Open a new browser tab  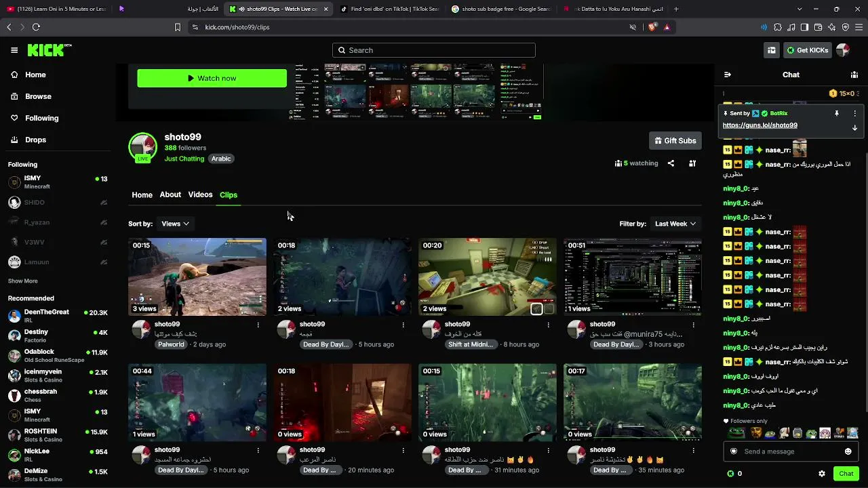(x=676, y=9)
